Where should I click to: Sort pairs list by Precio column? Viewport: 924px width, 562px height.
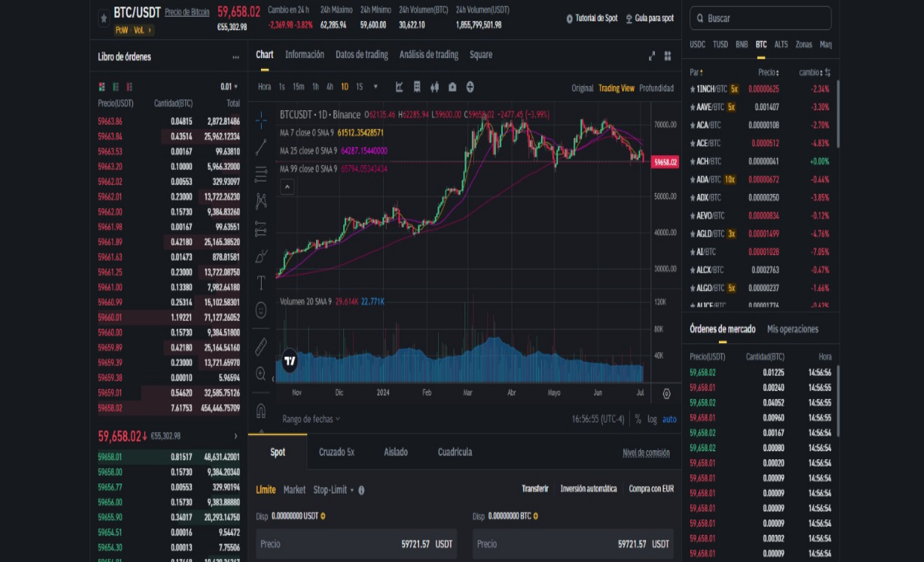(768, 73)
